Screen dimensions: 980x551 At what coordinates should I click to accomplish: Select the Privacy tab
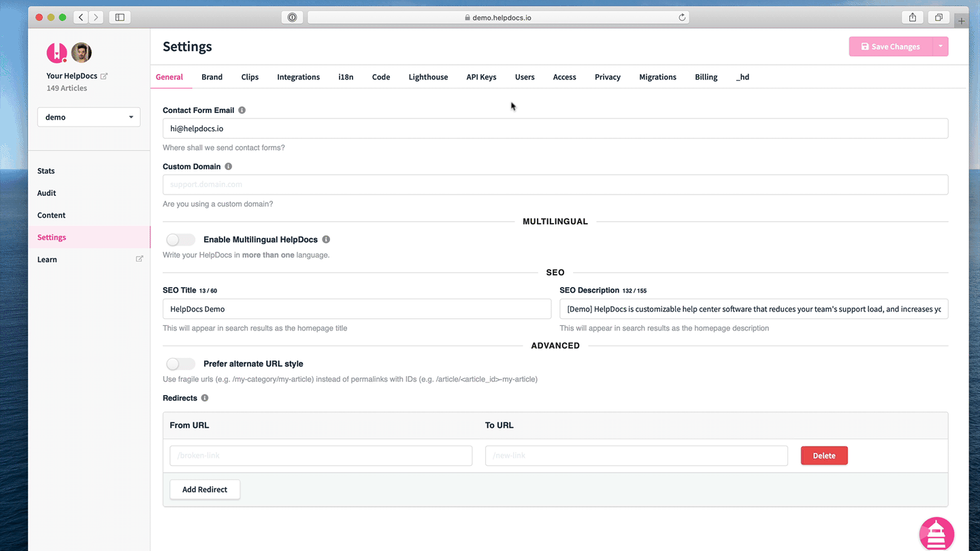point(608,77)
